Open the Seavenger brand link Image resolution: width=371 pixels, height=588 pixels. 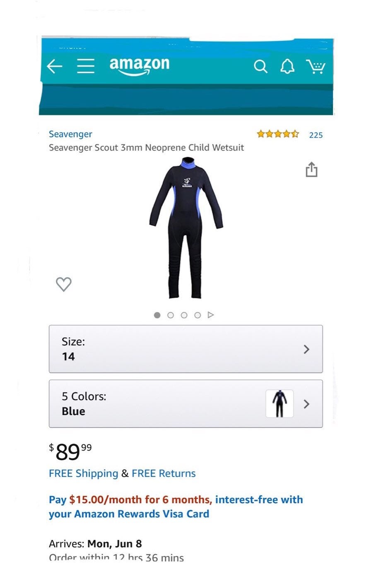tap(70, 134)
